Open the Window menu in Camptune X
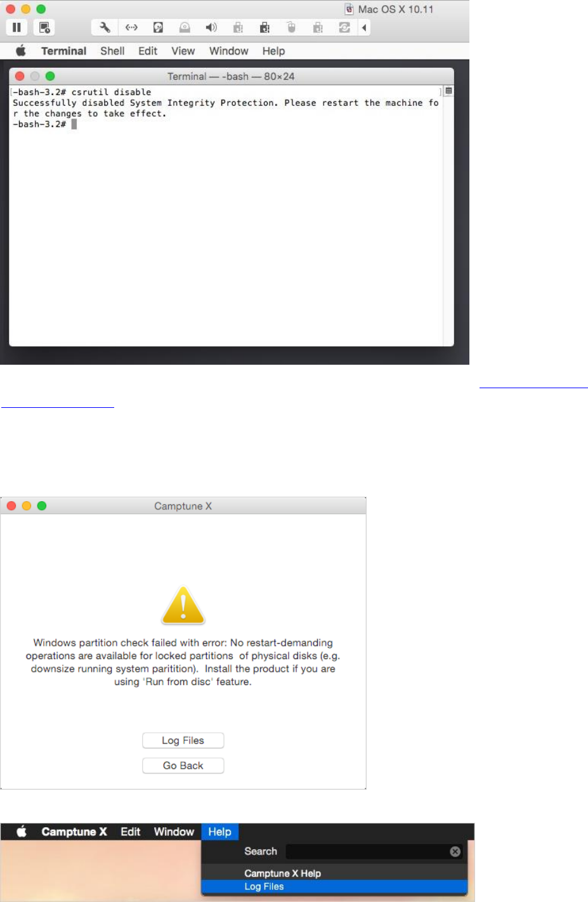This screenshot has height=902, width=588. click(x=174, y=832)
